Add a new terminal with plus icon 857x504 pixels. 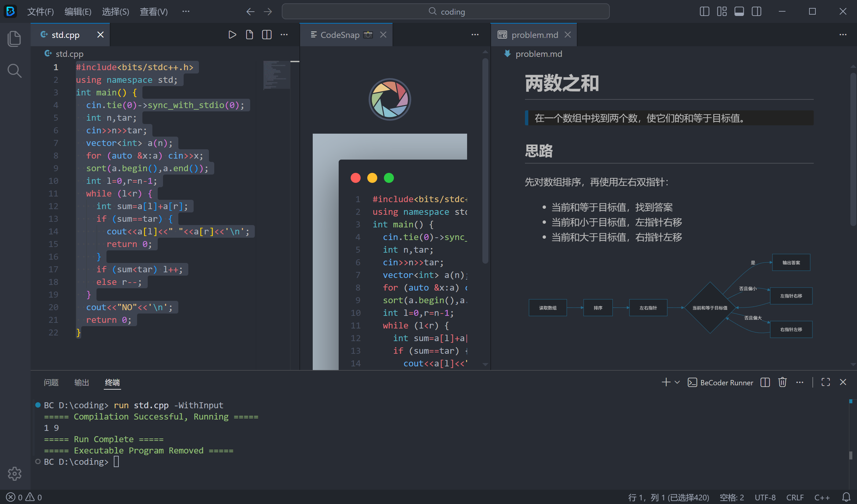pos(666,382)
